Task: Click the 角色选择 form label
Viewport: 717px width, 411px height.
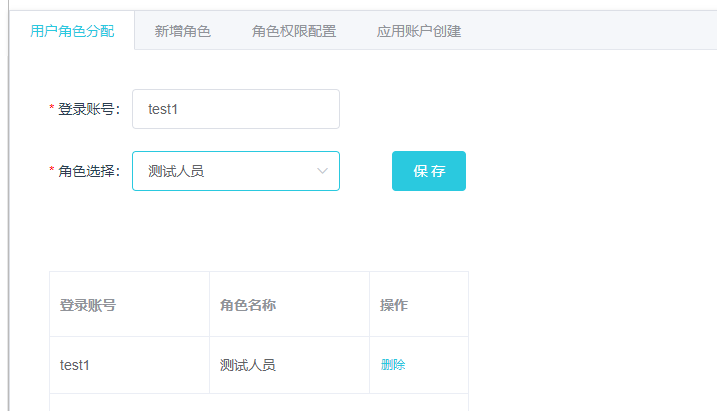Action: 88,171
